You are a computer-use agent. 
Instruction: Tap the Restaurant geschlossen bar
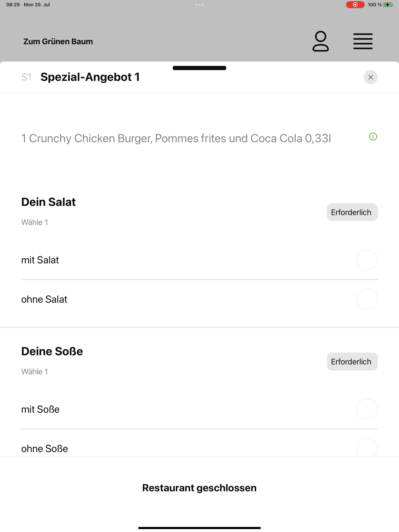coord(199,488)
